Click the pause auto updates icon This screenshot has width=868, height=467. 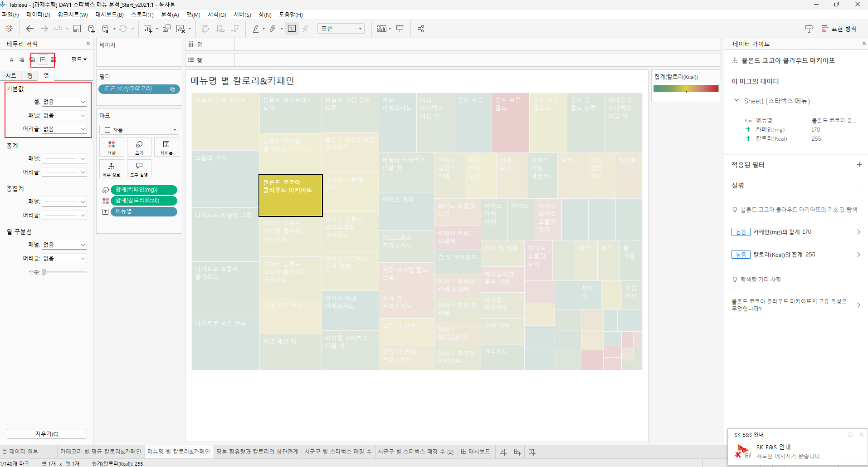(105, 29)
